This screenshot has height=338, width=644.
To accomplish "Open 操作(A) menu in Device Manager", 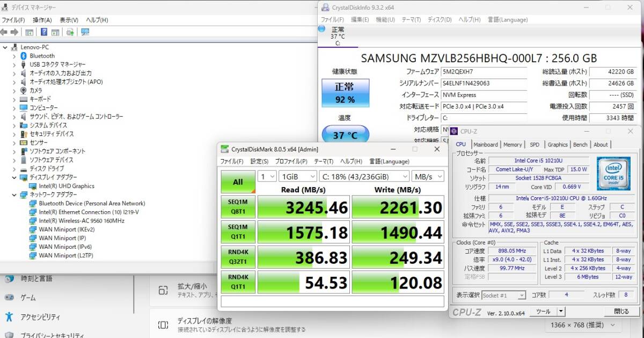I will pyautogui.click(x=42, y=20).
